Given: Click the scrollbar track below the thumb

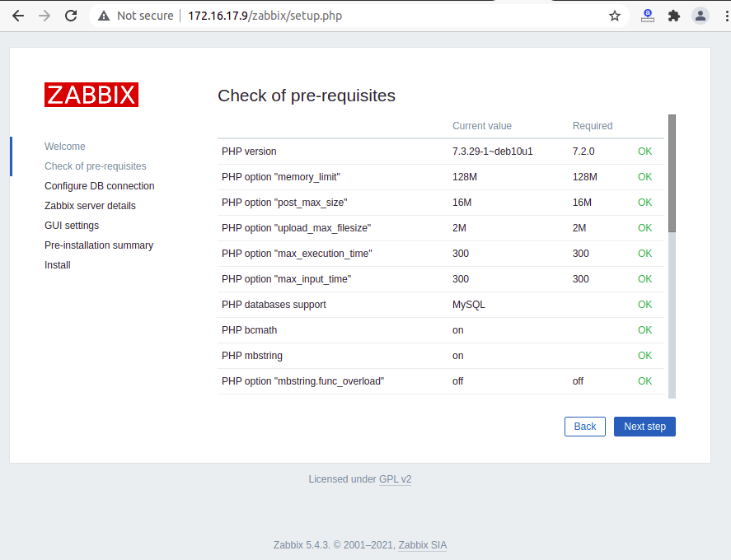Looking at the screenshot, I should pyautogui.click(x=672, y=315).
